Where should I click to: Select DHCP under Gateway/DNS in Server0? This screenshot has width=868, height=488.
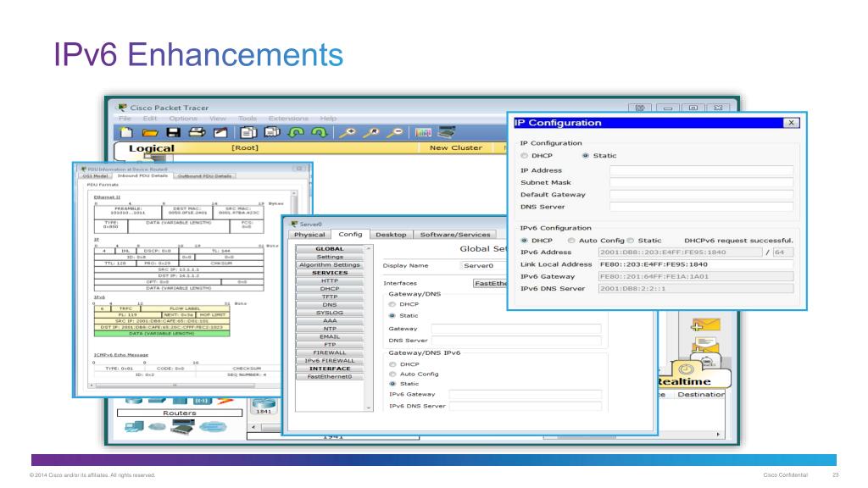pos(392,304)
